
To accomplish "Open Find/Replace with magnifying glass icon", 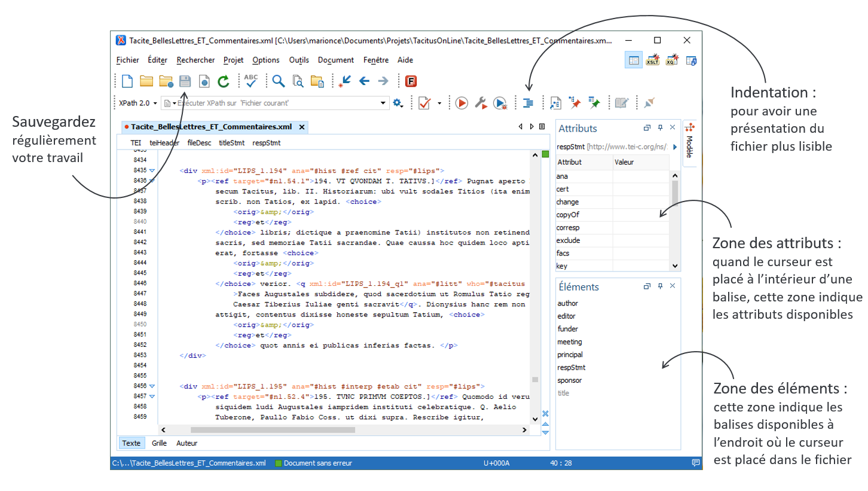I will (x=278, y=81).
